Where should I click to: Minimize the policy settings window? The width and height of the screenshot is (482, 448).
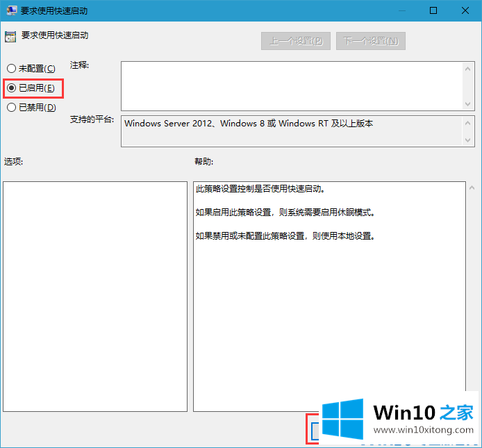[401, 10]
